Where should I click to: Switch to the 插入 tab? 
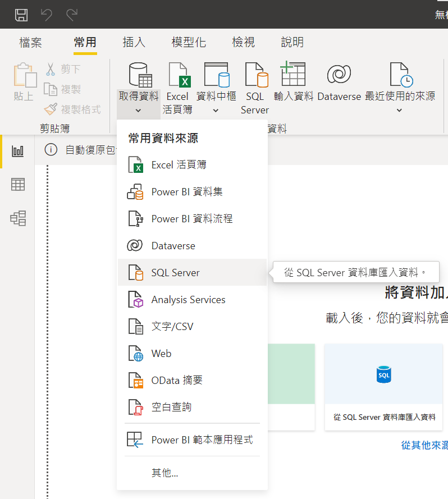coord(134,42)
